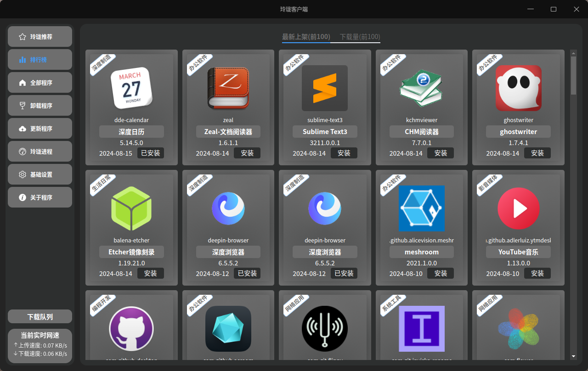Click the balena-etcher green cube icon
This screenshot has width=588, height=371.
pos(131,208)
